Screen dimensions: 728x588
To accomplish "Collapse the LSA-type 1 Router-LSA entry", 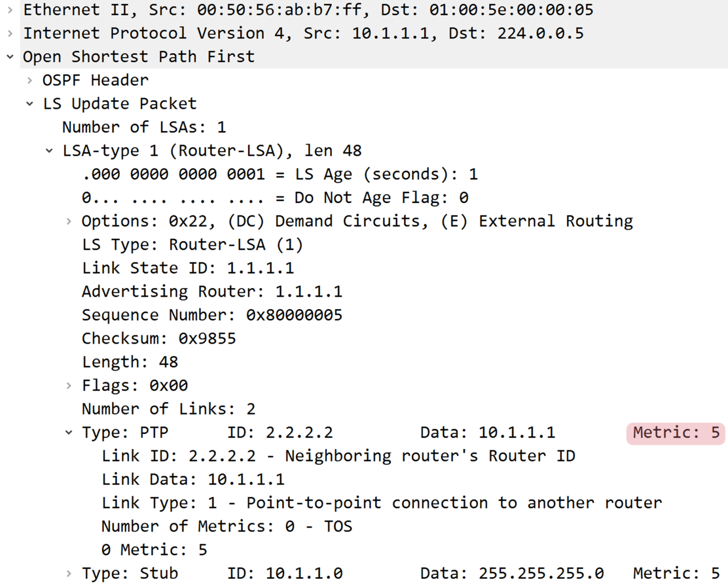I will click(x=49, y=150).
